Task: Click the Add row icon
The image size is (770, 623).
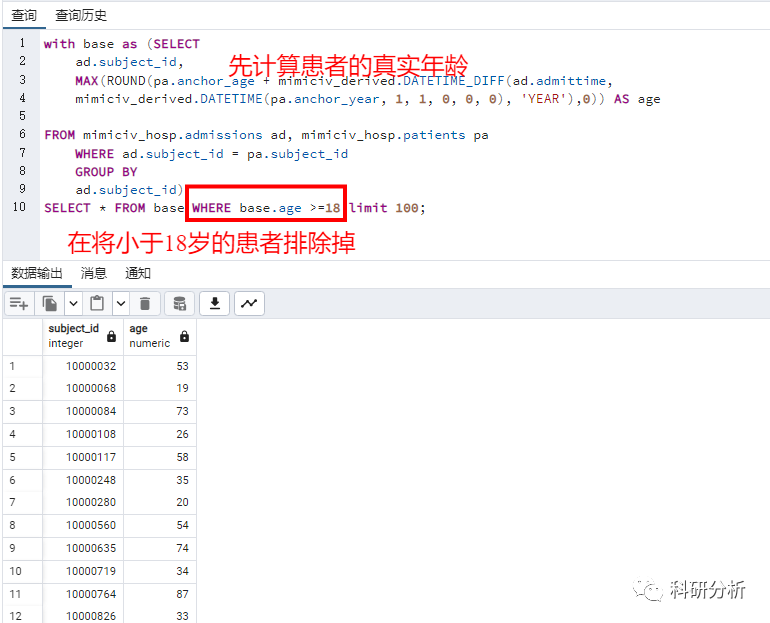Action: pos(19,303)
